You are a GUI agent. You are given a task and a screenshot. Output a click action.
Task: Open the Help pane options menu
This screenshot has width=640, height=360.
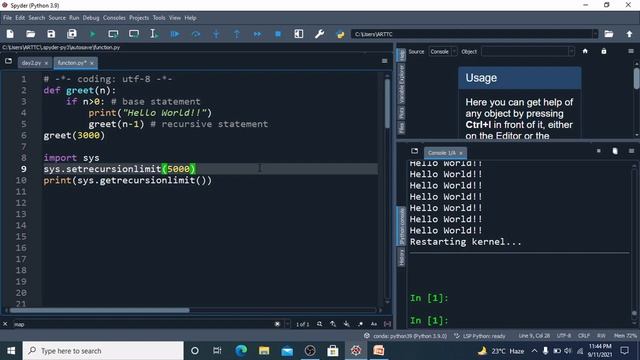click(x=631, y=51)
